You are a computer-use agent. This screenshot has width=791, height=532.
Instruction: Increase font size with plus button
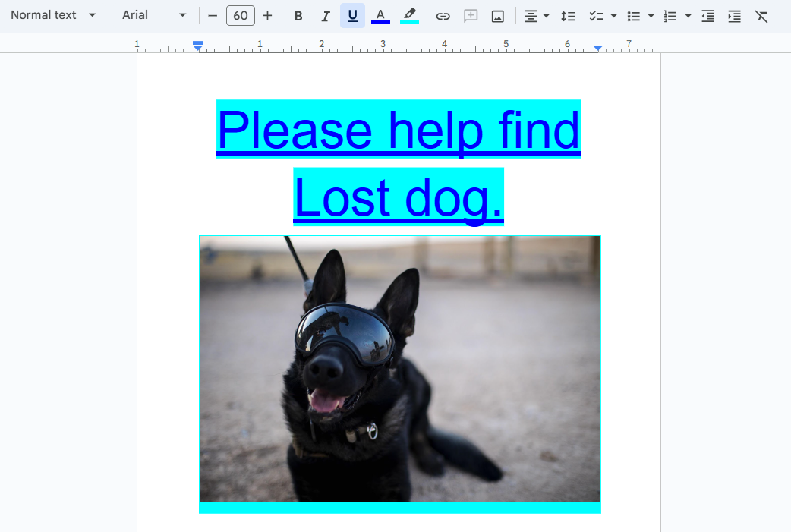tap(267, 16)
